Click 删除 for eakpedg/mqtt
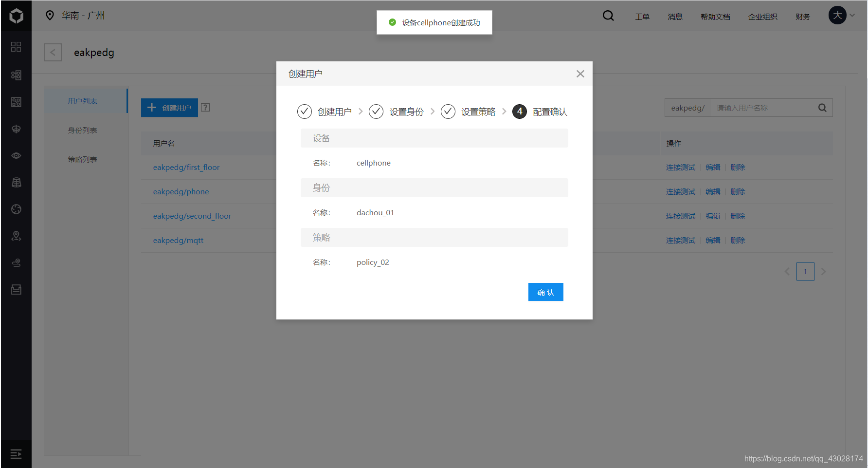868x468 pixels. pyautogui.click(x=738, y=241)
